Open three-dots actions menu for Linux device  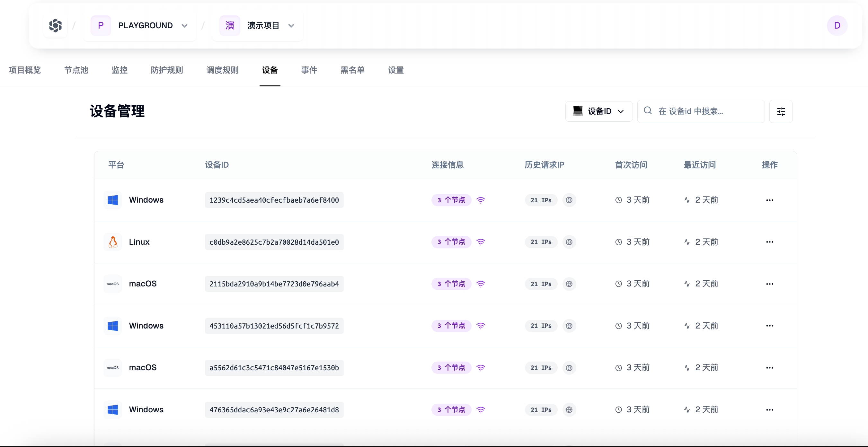[x=770, y=242]
